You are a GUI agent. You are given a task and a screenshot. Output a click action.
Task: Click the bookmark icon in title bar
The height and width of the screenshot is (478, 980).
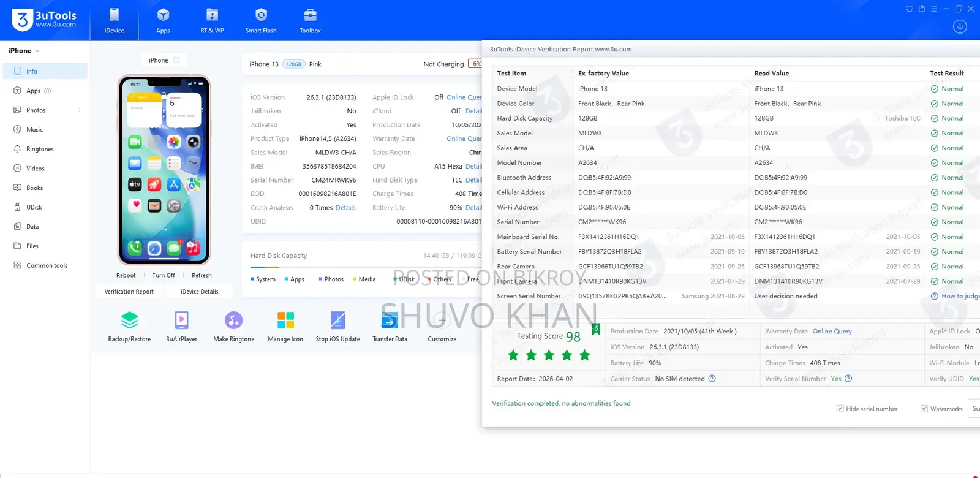click(922, 9)
